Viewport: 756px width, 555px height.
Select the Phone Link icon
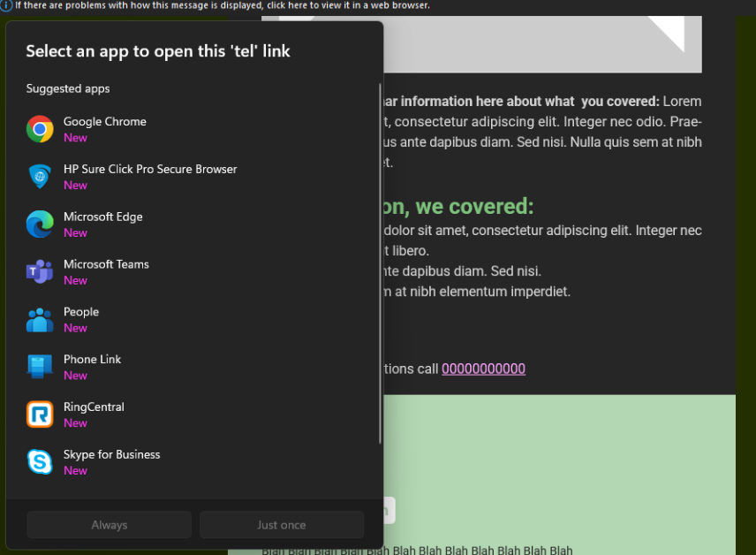pos(40,367)
